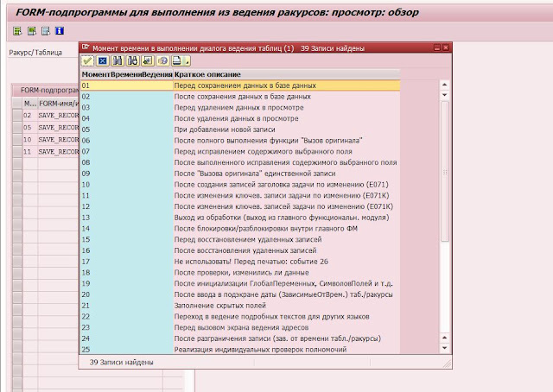Confirm selection with the green checkmark icon
This screenshot has height=392, width=553.
click(87, 61)
